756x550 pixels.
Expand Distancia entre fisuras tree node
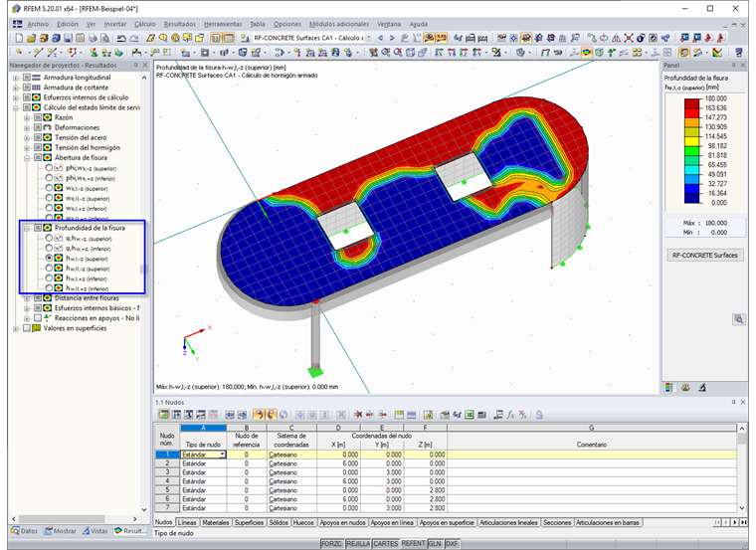[27, 298]
